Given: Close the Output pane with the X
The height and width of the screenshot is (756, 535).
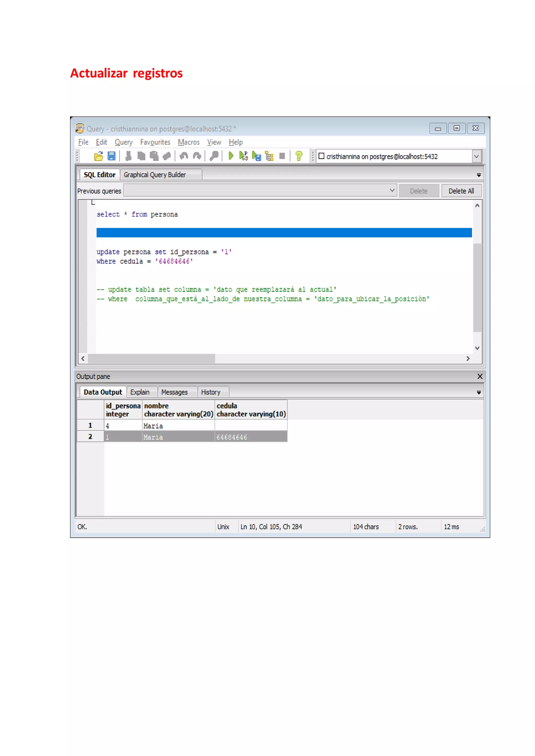Looking at the screenshot, I should pyautogui.click(x=480, y=376).
